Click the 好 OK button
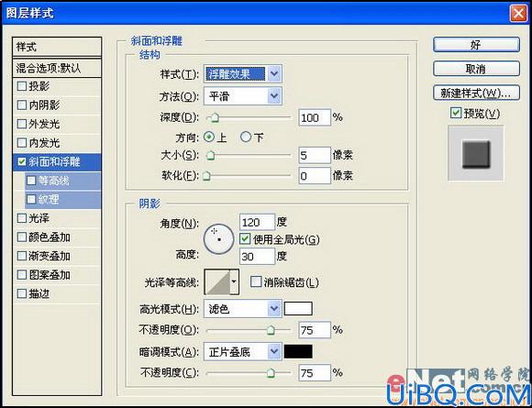The width and height of the screenshot is (532, 408). click(x=476, y=45)
